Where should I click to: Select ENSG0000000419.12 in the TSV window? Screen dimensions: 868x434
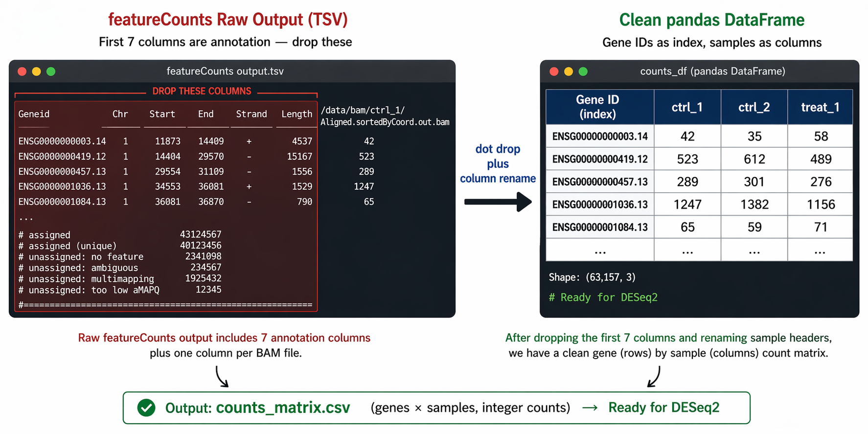62,157
